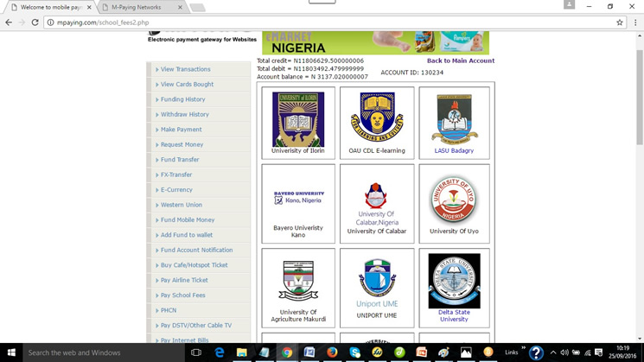Close the M-Paying Networks tab
This screenshot has height=362, width=644.
coord(180,8)
